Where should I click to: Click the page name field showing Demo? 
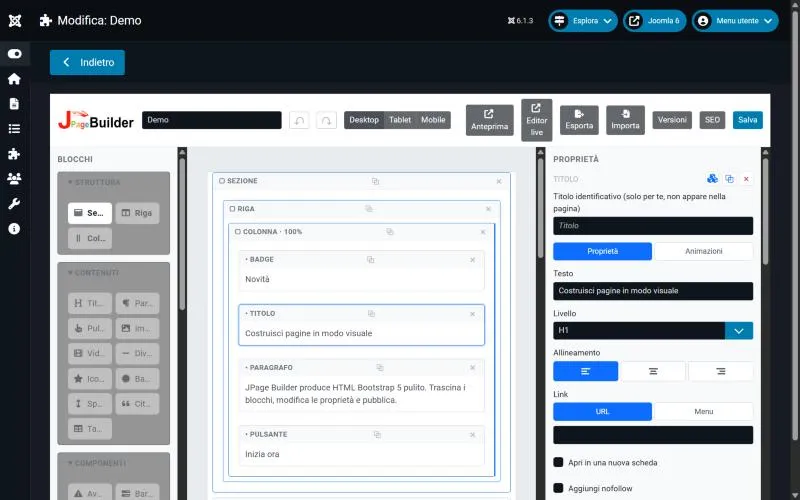tap(212, 120)
